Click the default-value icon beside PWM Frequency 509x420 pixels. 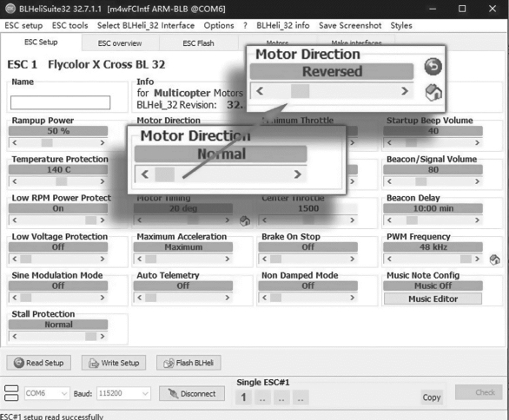[x=495, y=259]
